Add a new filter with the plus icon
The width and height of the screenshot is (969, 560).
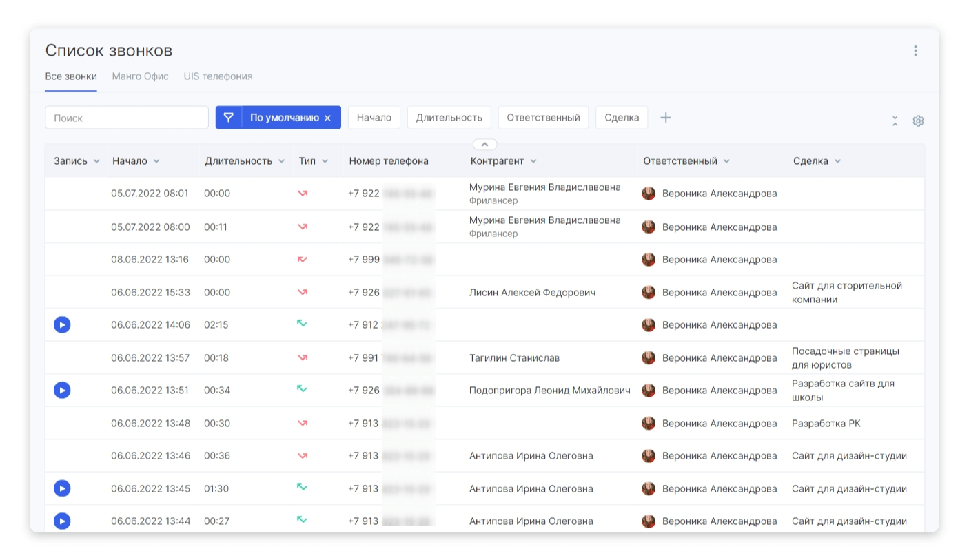[666, 117]
